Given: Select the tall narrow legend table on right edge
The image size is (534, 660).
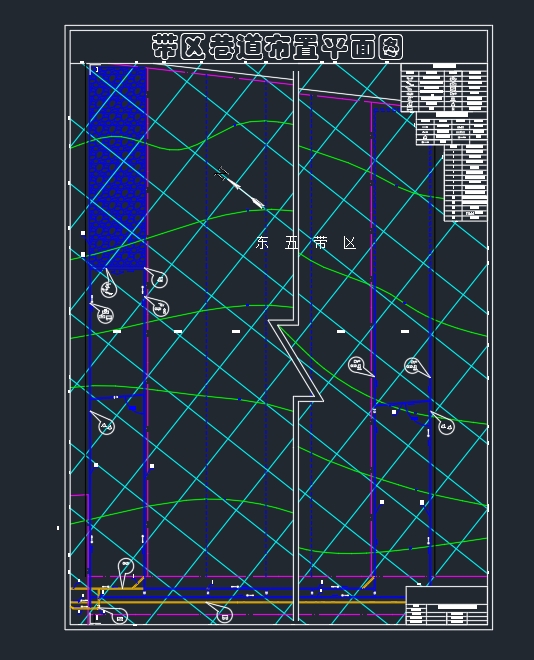Looking at the screenshot, I should coord(465,183).
